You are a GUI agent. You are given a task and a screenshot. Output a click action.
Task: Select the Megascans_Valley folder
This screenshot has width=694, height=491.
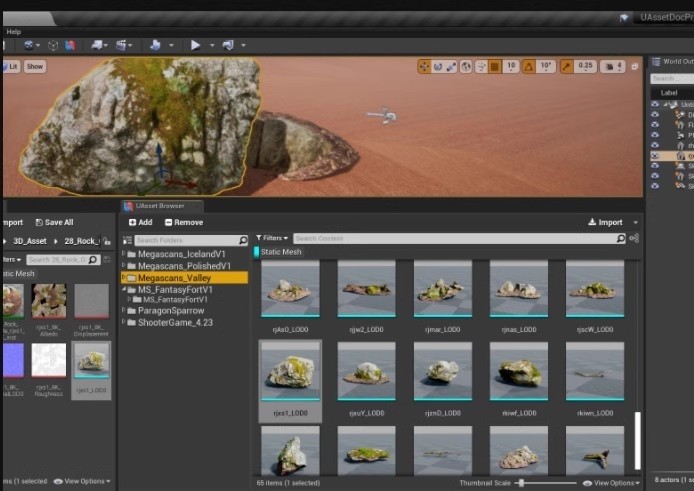tap(185, 278)
